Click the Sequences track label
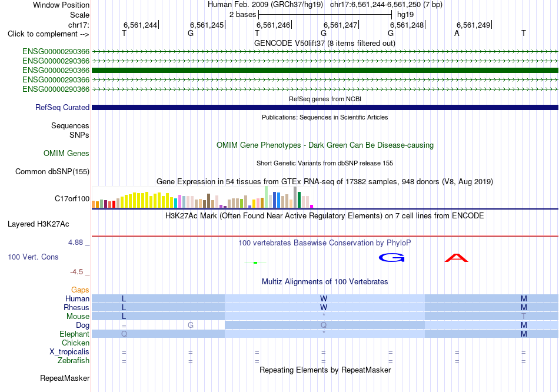Screen dimensions: 559x392 (70, 125)
